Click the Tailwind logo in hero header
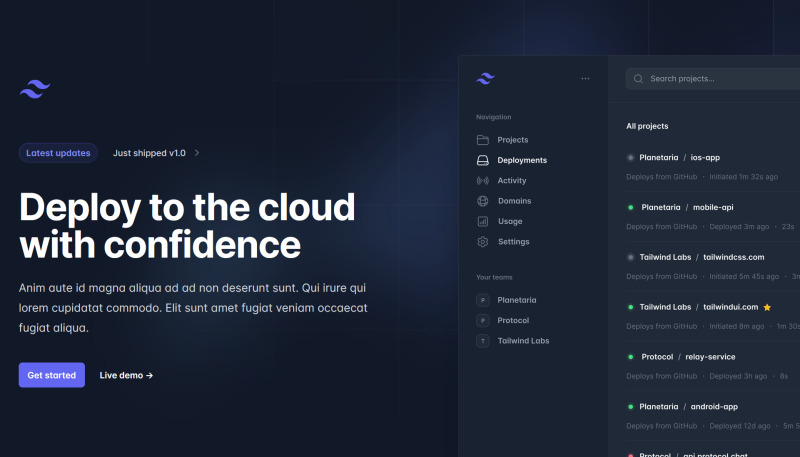Viewport: 800px width, 457px height. [x=35, y=89]
